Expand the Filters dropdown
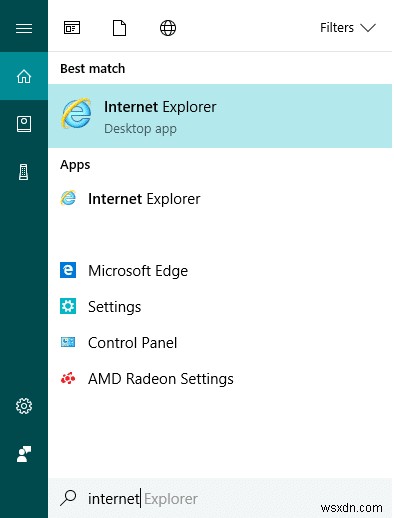The image size is (394, 518). 348,28
